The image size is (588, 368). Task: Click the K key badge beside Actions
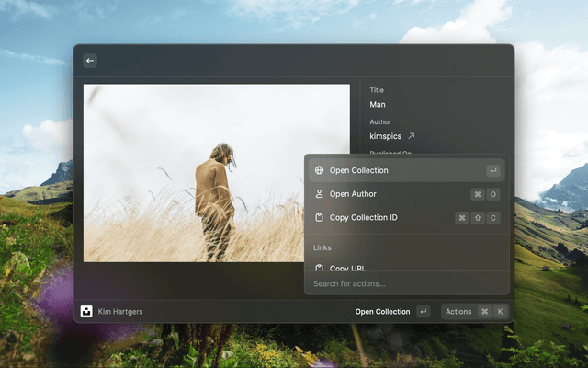501,312
